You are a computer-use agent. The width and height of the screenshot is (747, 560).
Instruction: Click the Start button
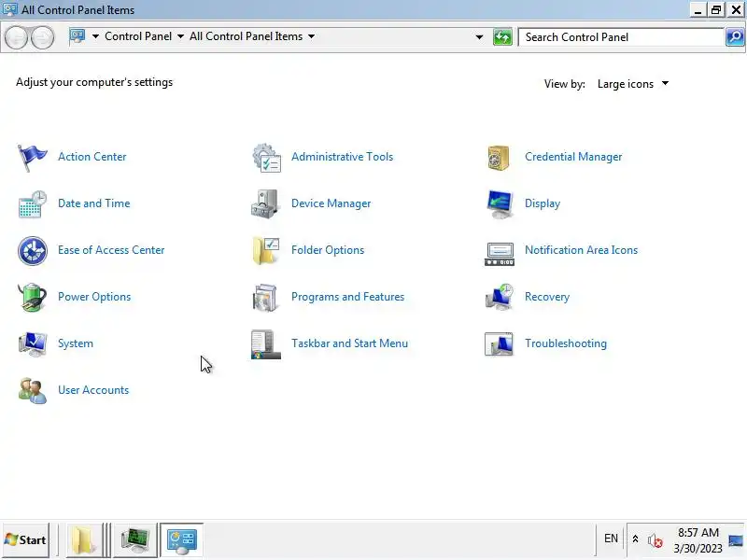(26, 540)
